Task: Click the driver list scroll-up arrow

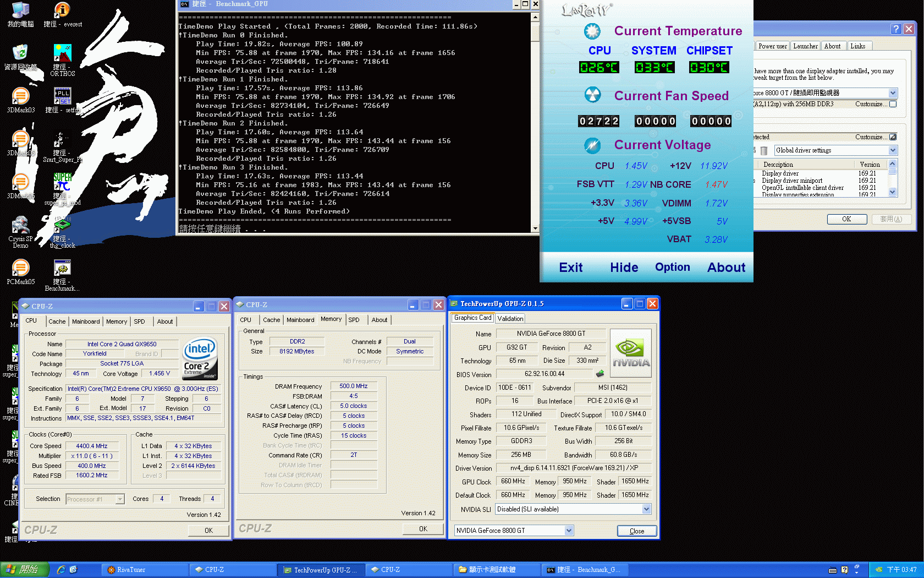Action: tap(893, 163)
